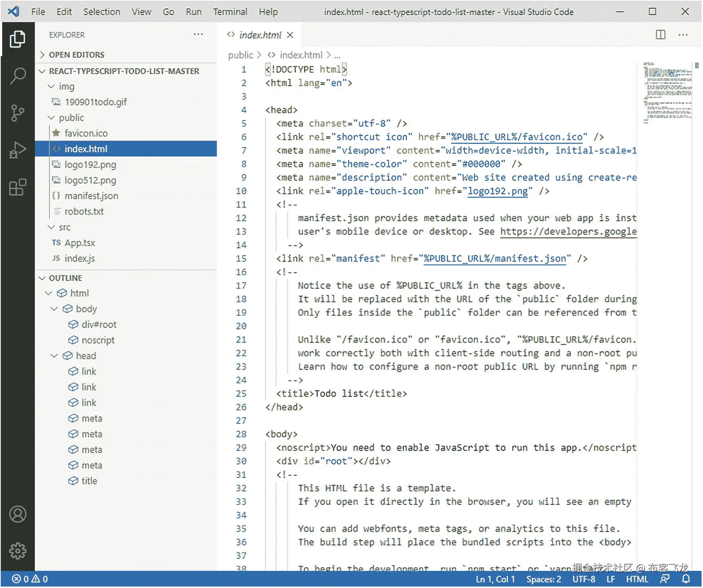The height and width of the screenshot is (588, 703).
Task: Click the HTML language mode status item
Action: [637, 579]
